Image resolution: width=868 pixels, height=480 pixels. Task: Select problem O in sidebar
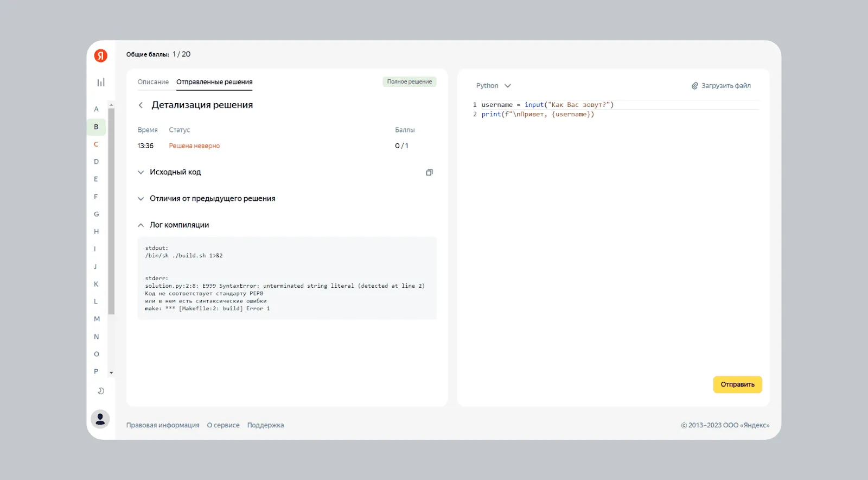coord(97,354)
